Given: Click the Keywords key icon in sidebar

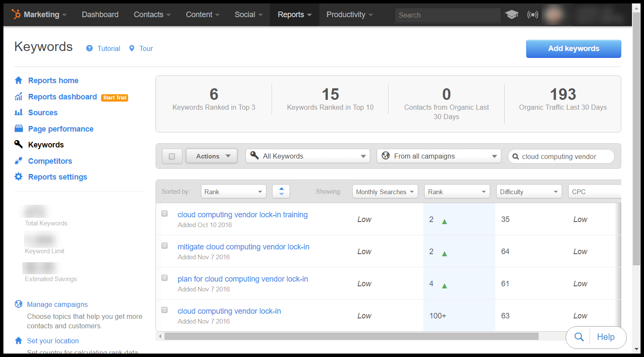Looking at the screenshot, I should [x=18, y=144].
